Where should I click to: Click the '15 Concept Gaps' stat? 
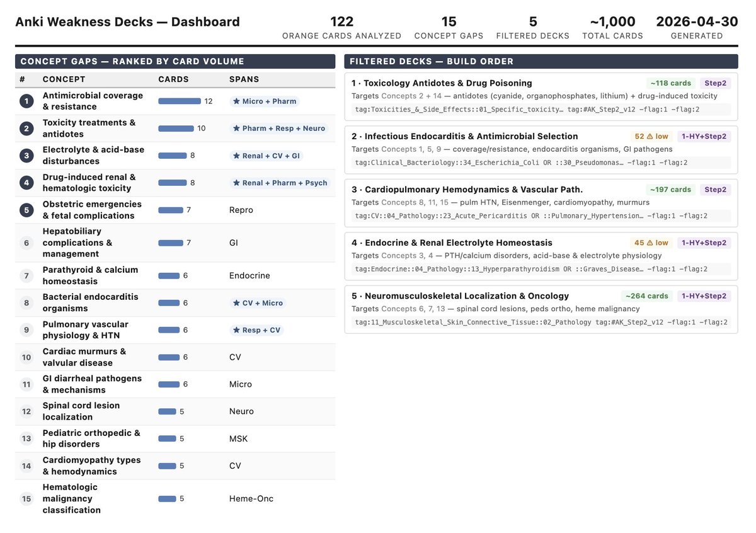pyautogui.click(x=449, y=28)
